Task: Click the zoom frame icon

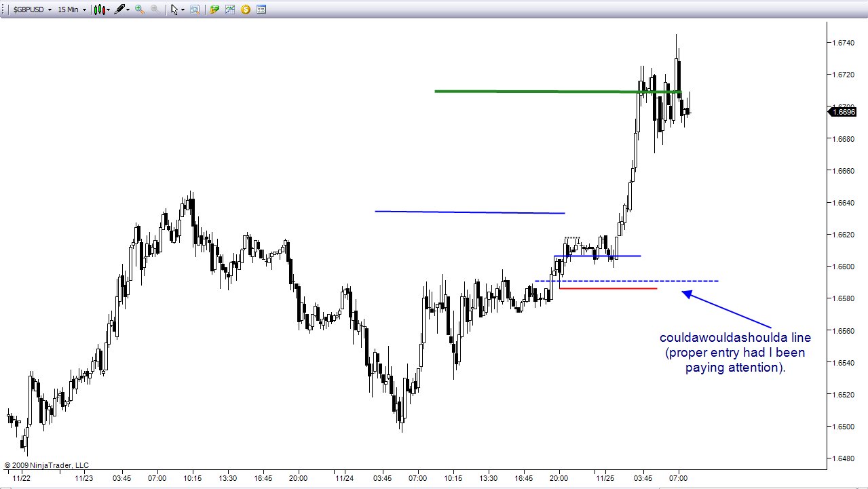Action: pos(195,9)
